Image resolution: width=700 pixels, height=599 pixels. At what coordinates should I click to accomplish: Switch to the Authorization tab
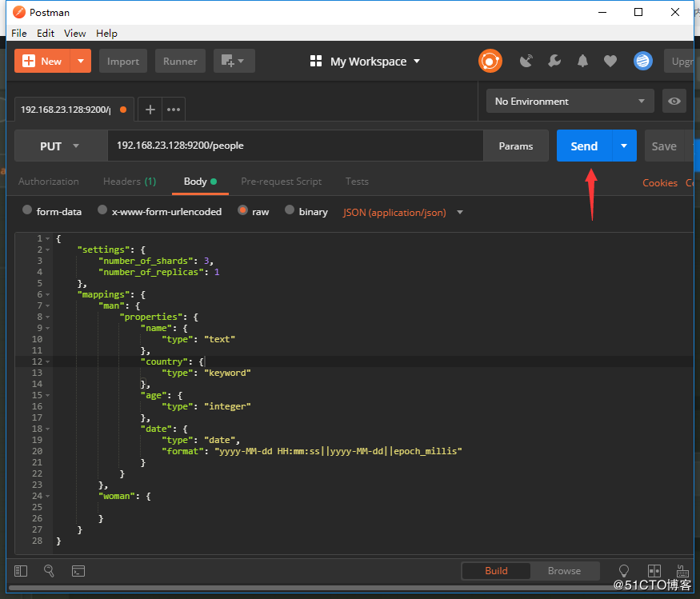pyautogui.click(x=49, y=182)
